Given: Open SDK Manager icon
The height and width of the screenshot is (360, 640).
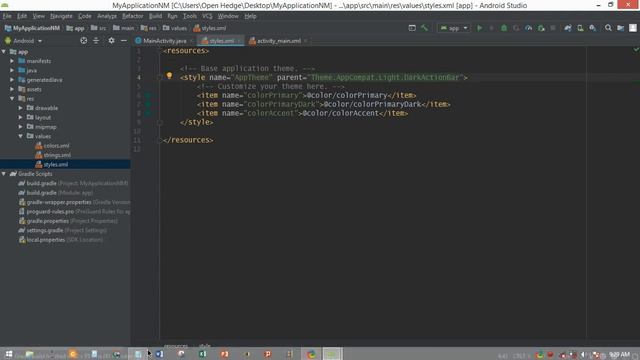Looking at the screenshot, I should click(592, 28).
